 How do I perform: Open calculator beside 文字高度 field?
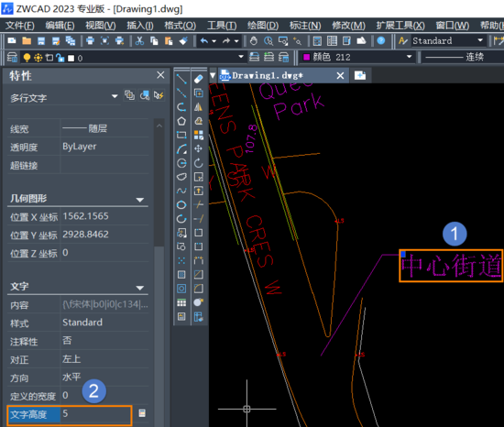tap(142, 413)
